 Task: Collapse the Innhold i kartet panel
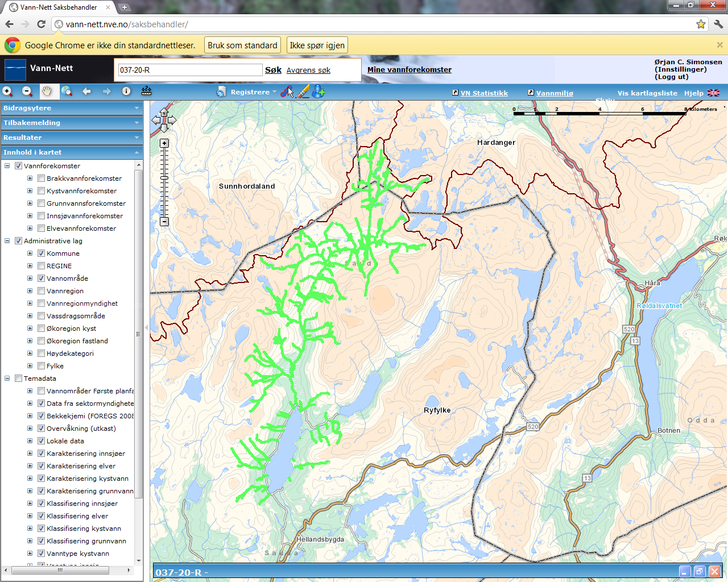pyautogui.click(x=72, y=152)
